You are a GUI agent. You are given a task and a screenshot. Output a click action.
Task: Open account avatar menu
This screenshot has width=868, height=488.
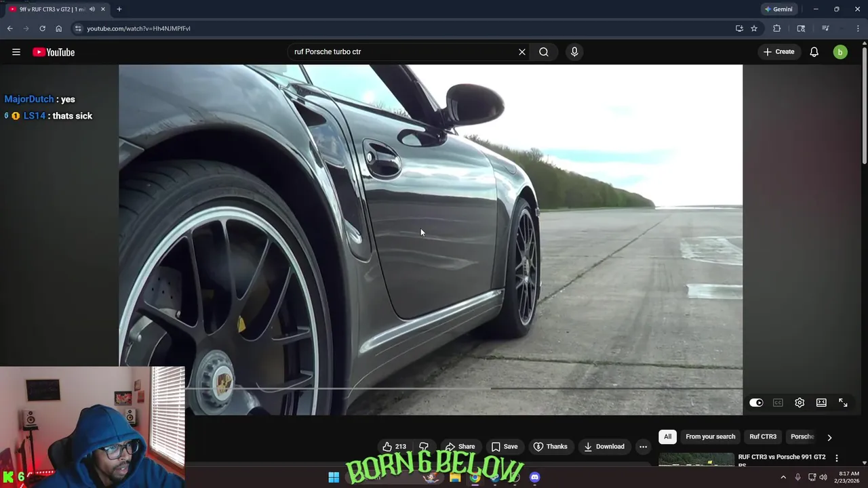coord(840,52)
